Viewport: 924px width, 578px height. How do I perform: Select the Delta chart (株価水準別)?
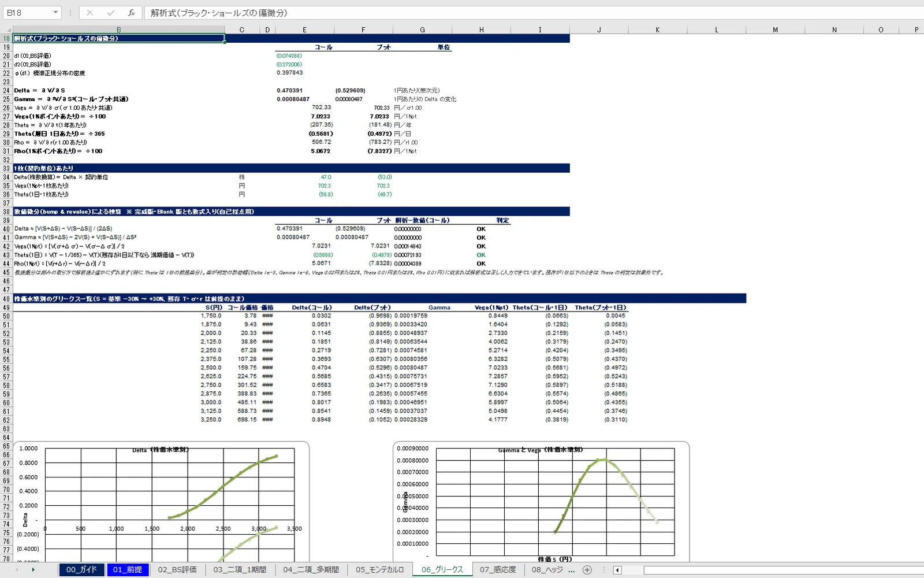161,502
